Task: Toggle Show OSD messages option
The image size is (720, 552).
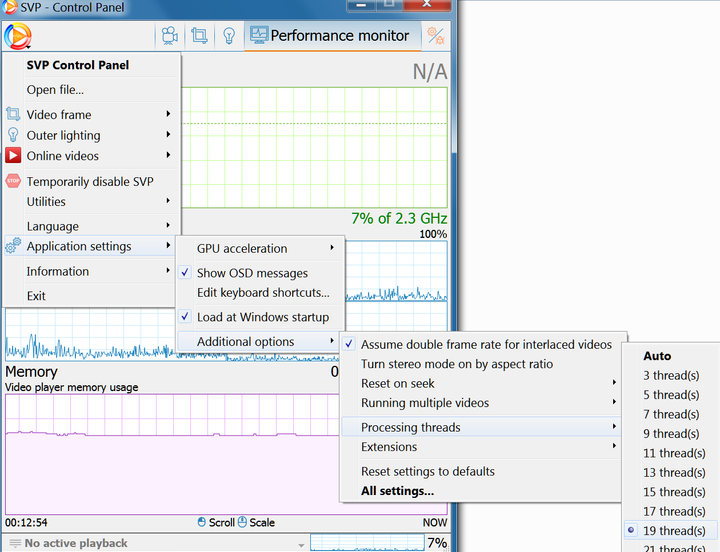Action: 252,273
